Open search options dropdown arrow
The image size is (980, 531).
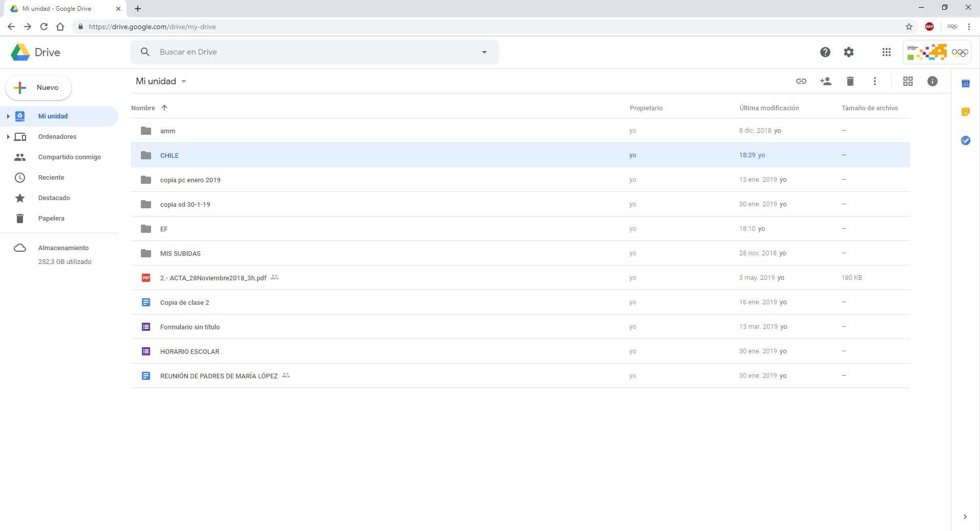coord(484,52)
